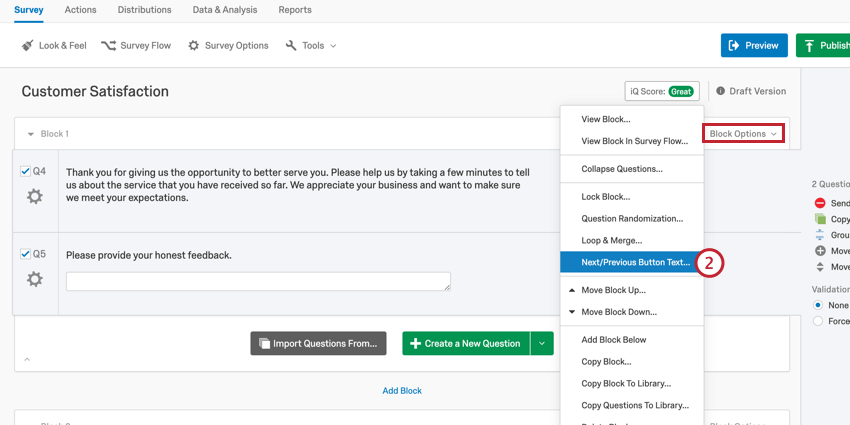Click the Import Questions From button
The image size is (850, 425).
(x=318, y=343)
